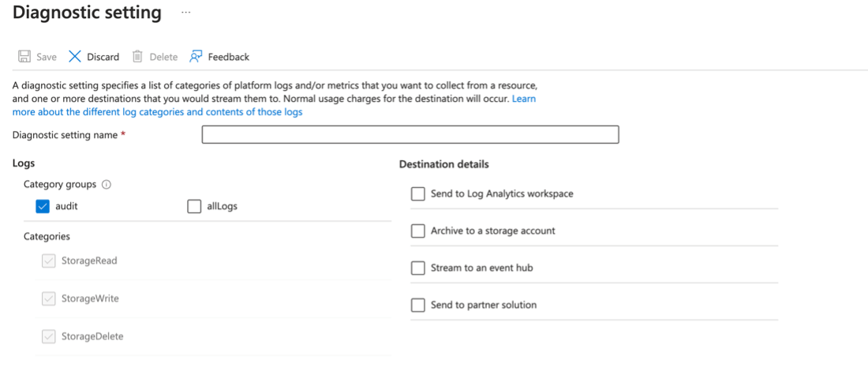This screenshot has width=868, height=371.
Task: Click the Discard button label
Action: pos(103,57)
